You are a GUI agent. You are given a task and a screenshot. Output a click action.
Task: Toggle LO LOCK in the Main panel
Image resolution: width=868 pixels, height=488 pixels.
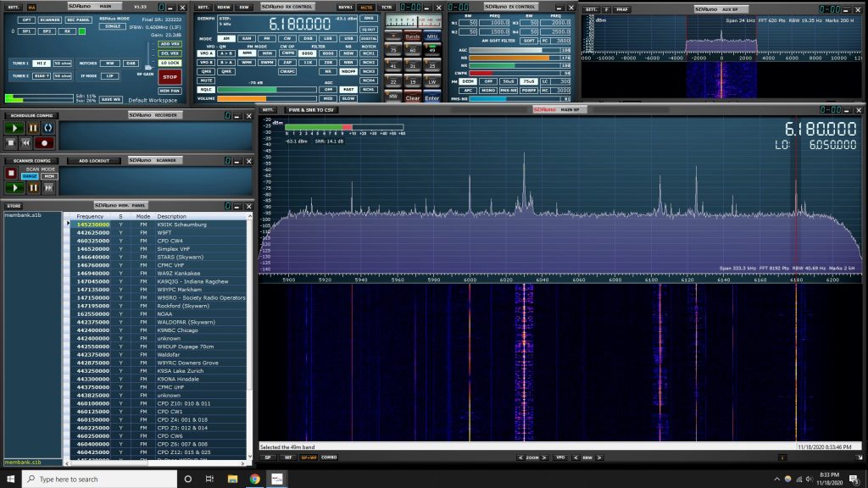click(170, 63)
